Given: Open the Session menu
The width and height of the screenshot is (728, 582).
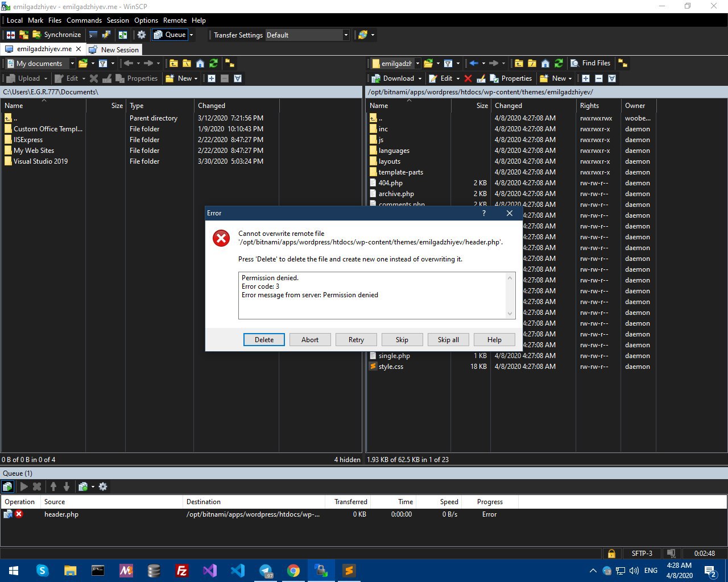Looking at the screenshot, I should pos(118,20).
